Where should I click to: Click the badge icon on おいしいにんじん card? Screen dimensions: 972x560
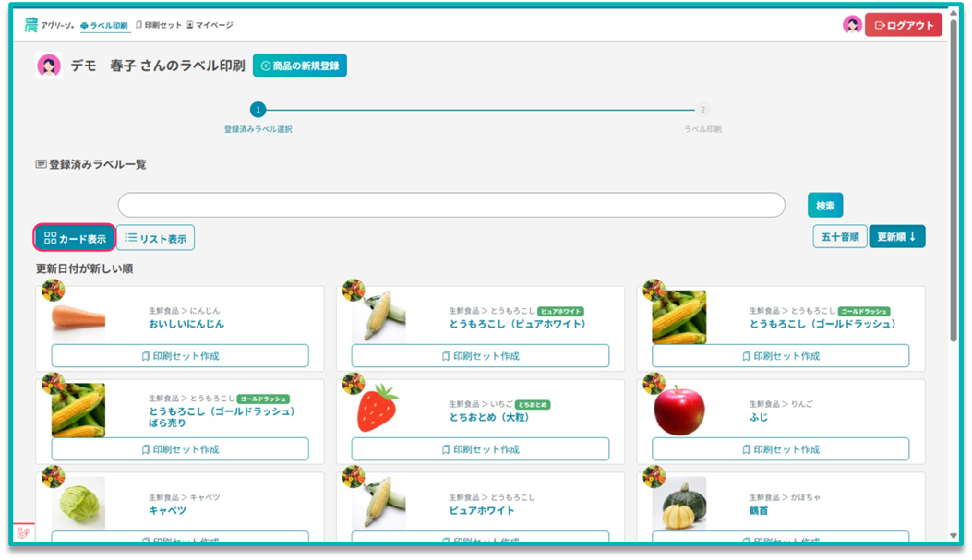53,290
